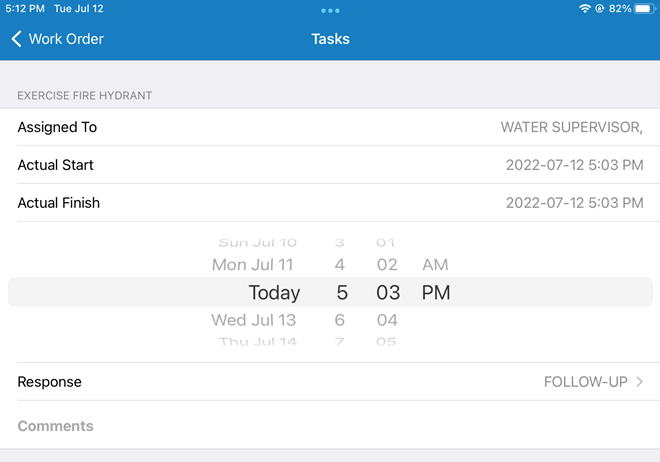Image resolution: width=660 pixels, height=462 pixels.
Task: Choose minute 02 in the picker
Action: coord(387,265)
